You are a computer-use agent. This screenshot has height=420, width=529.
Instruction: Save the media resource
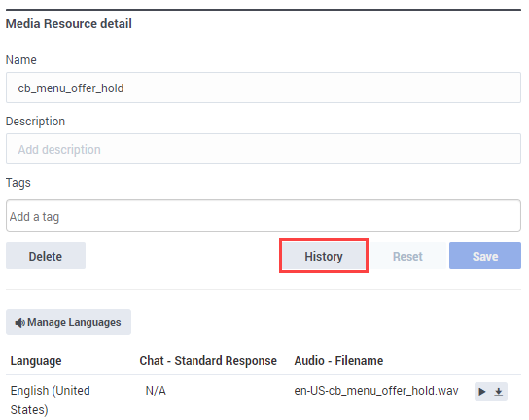tap(485, 256)
